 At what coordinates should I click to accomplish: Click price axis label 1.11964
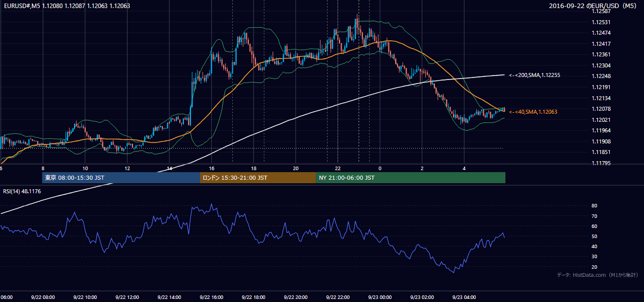point(601,130)
